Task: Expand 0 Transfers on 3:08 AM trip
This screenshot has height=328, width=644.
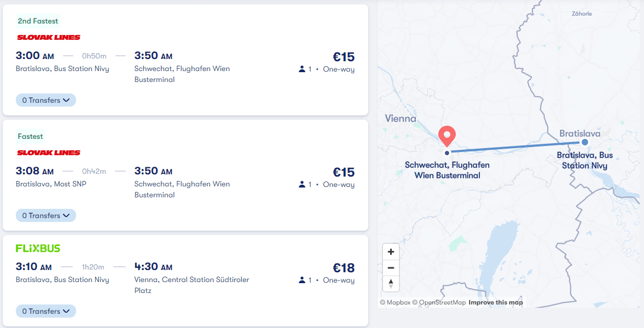Action: [x=45, y=215]
